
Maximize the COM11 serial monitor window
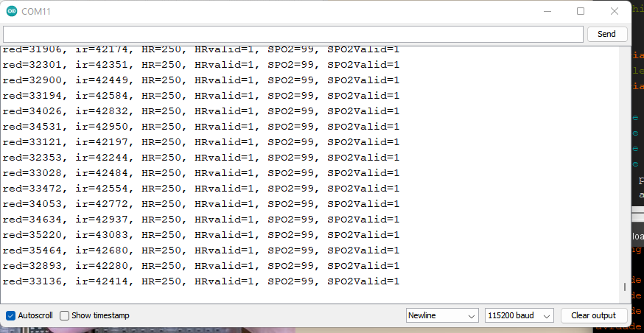581,12
